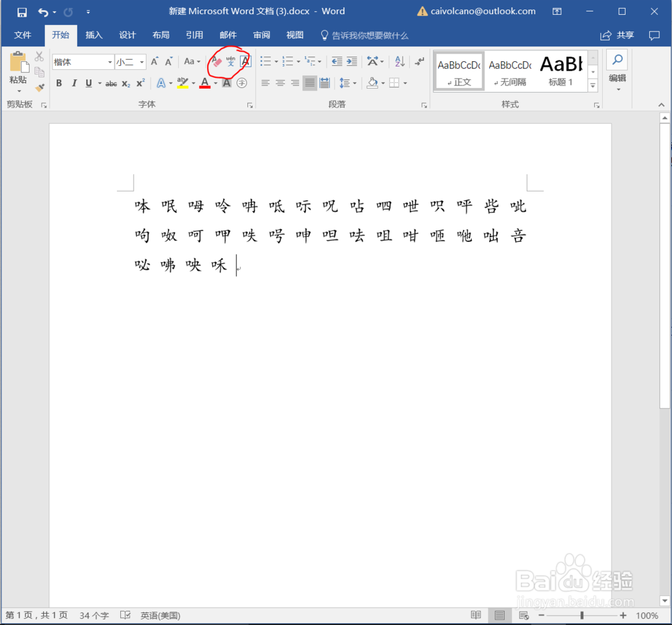Clear all formatting with the eraser icon
The height and width of the screenshot is (625, 672).
click(216, 62)
